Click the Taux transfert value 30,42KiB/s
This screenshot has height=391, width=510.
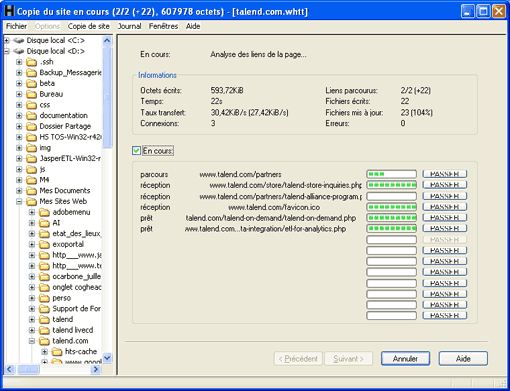tap(249, 113)
